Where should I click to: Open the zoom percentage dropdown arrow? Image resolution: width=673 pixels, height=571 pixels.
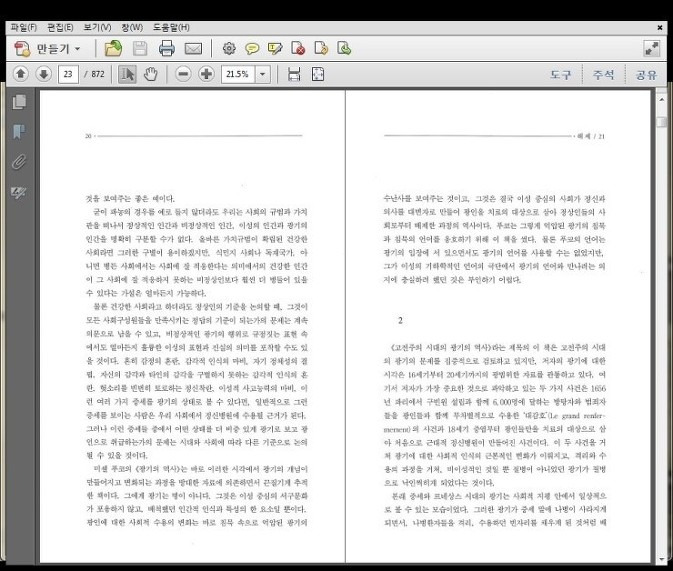tap(263, 74)
